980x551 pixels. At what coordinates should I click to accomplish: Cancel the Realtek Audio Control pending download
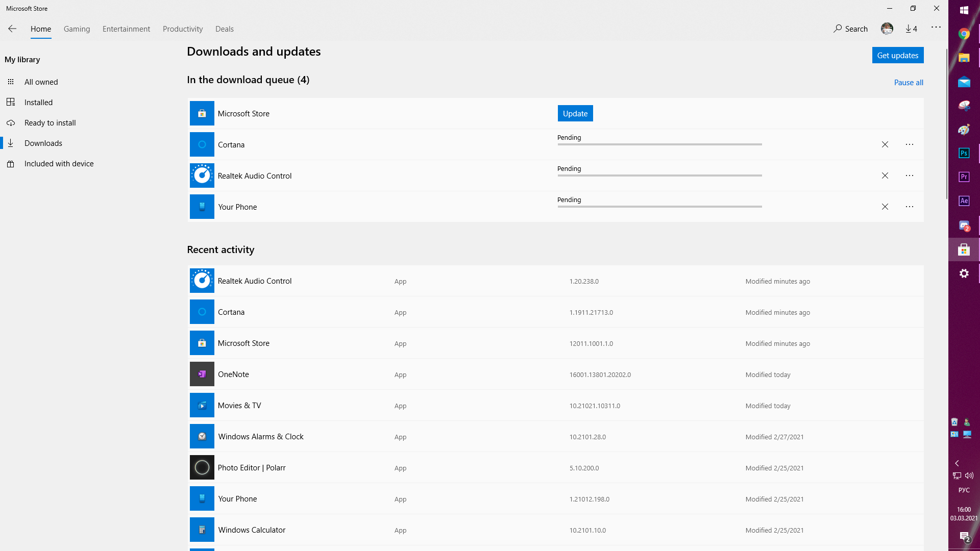[x=885, y=176]
